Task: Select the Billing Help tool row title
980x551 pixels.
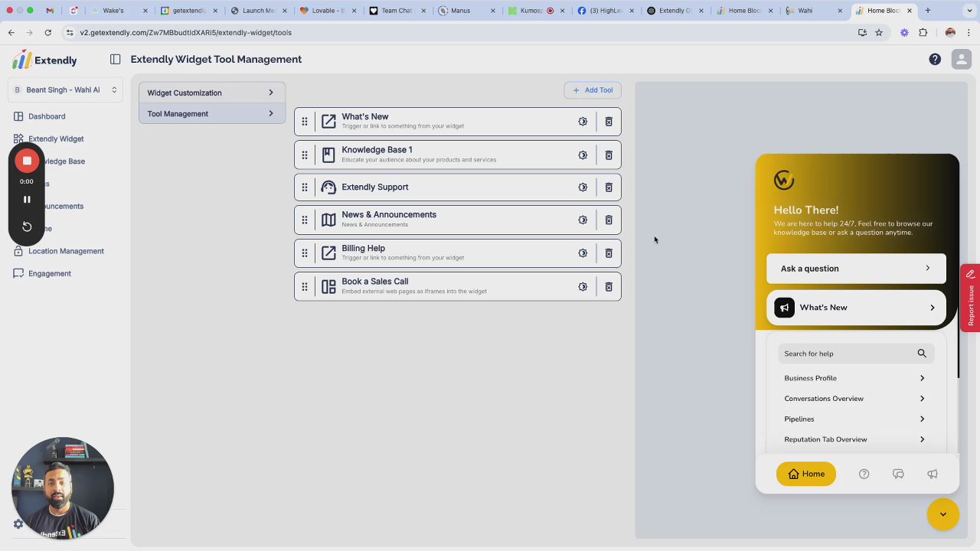Action: (364, 248)
